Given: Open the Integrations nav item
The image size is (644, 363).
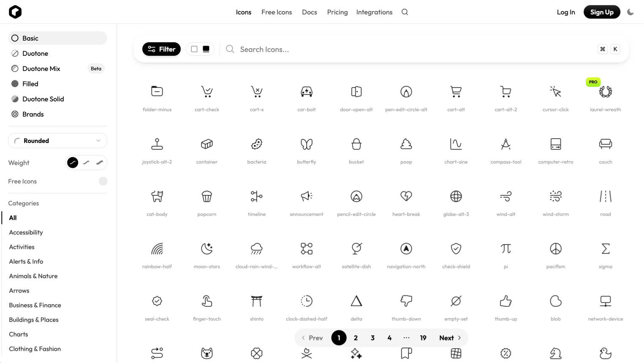Looking at the screenshot, I should pos(375,12).
